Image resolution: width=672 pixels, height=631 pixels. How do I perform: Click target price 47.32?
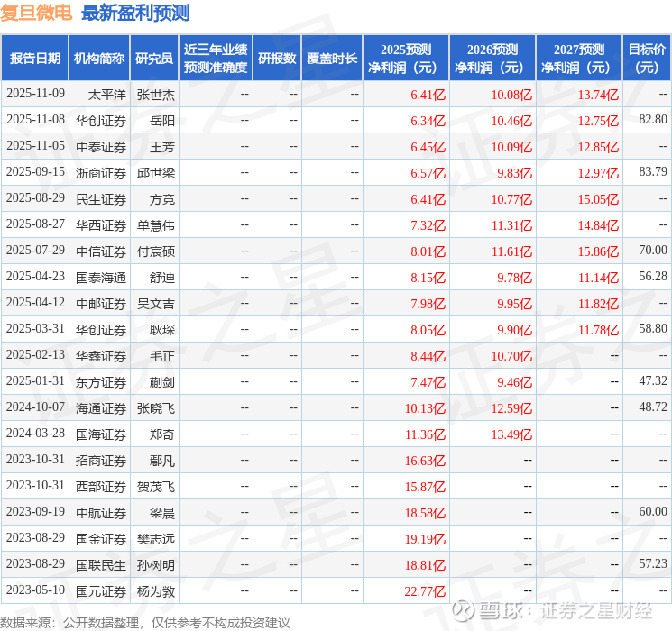tap(653, 380)
